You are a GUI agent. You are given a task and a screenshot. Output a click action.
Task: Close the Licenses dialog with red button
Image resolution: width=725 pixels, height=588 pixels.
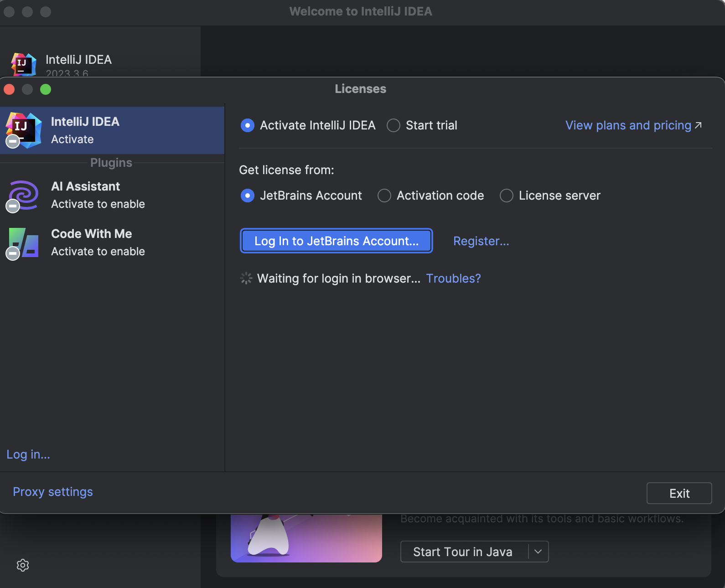pos(9,89)
